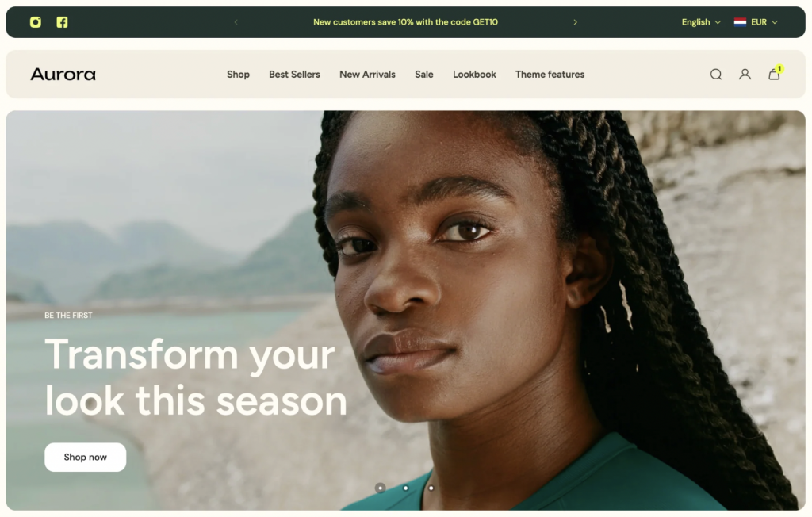Image resolution: width=812 pixels, height=517 pixels.
Task: Show next announcement with right arrow
Action: point(575,22)
